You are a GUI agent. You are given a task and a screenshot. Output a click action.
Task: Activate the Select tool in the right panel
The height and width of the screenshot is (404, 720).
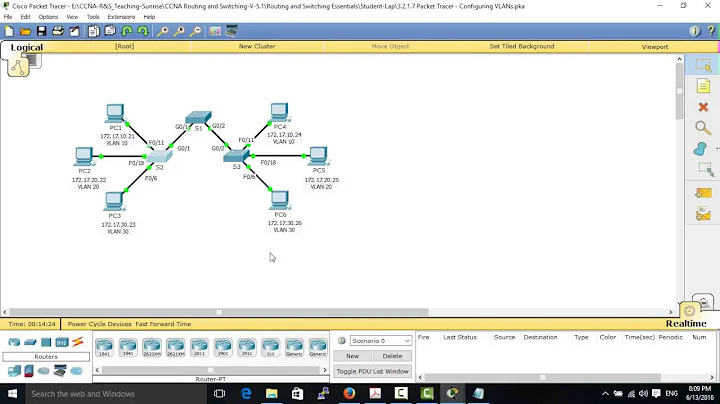point(703,65)
